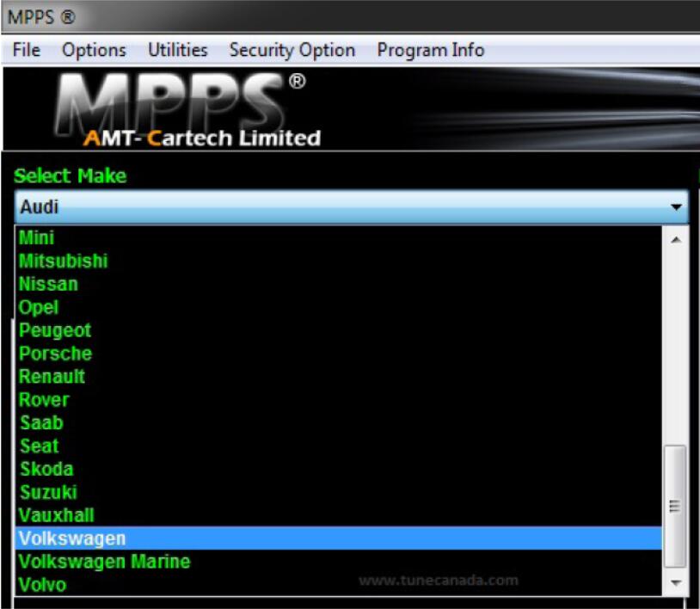Choose Volkswagen Marine from the list
The image size is (700, 609).
coord(339,562)
